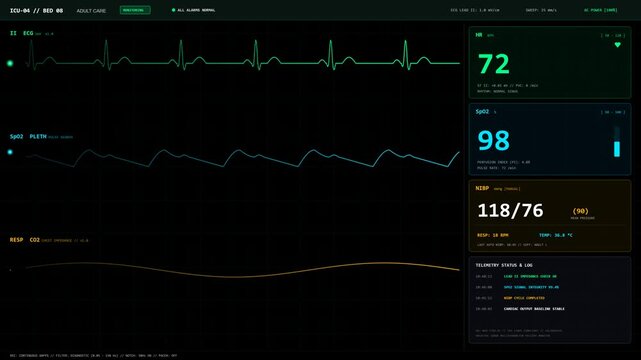Click the II ECG waveform label
Screen dimensions: 641x360
(21, 33)
